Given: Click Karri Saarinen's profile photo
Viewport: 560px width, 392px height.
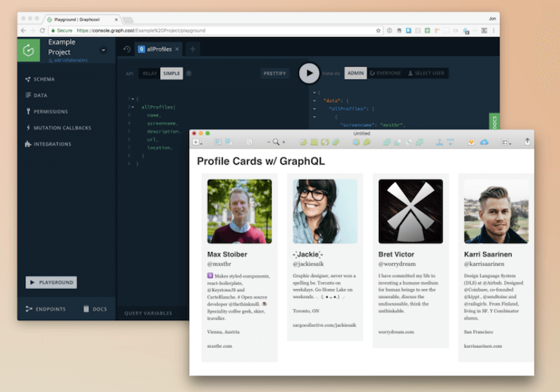Looking at the screenshot, I should [496, 211].
